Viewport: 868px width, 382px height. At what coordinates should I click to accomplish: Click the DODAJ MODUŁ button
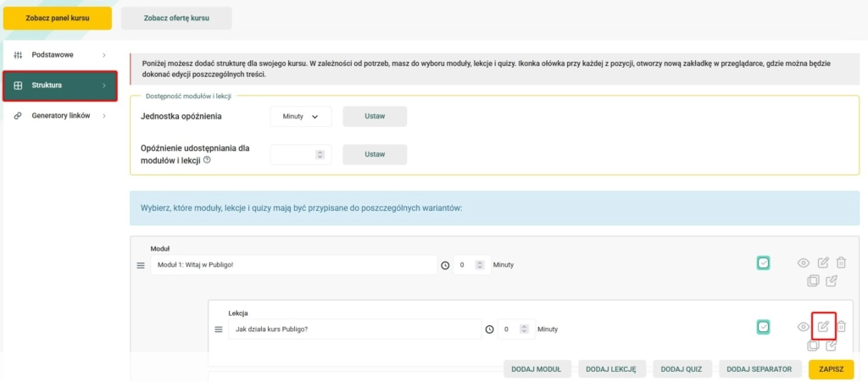pyautogui.click(x=537, y=369)
